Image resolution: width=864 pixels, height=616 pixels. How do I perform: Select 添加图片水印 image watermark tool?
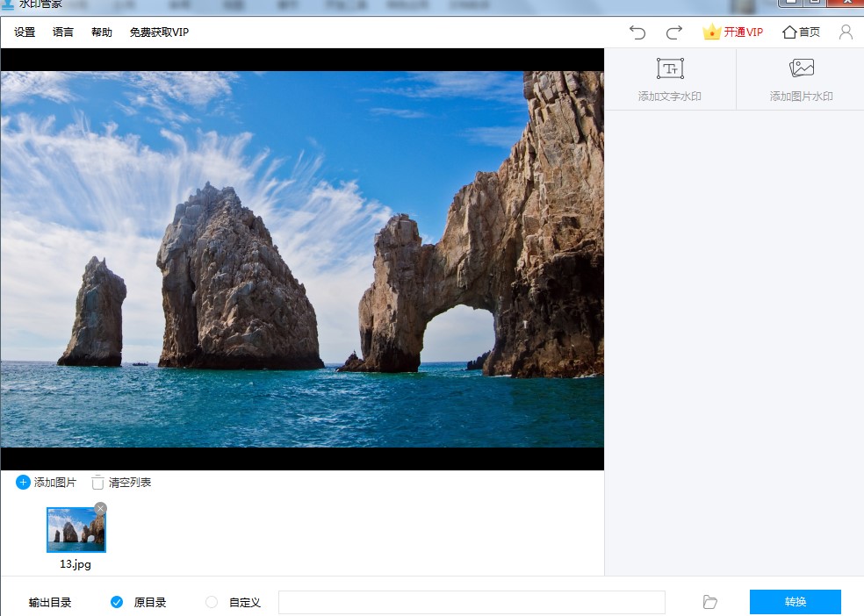point(801,80)
